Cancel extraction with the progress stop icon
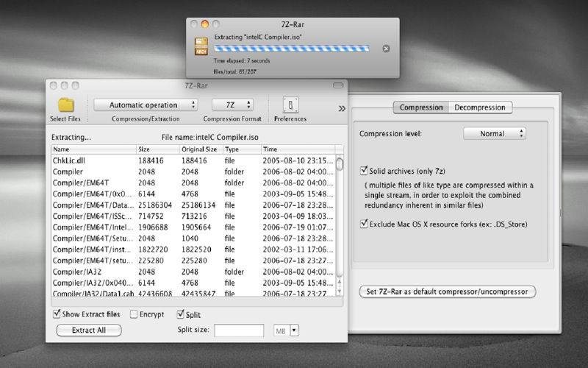 (x=386, y=49)
